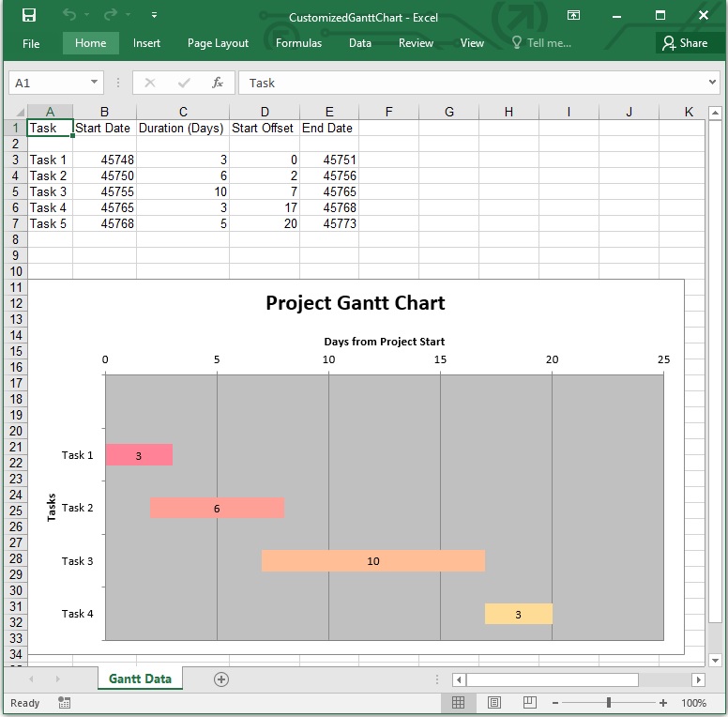The image size is (728, 717).
Task: Expand the Name Box dropdown
Action: (95, 83)
